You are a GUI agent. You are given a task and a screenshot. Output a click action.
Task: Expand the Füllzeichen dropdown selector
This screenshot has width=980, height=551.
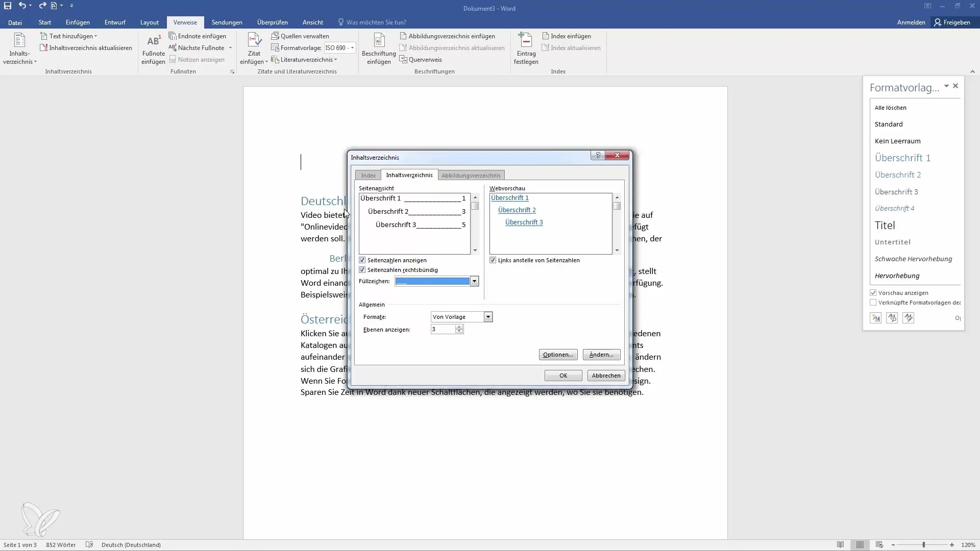(x=474, y=281)
